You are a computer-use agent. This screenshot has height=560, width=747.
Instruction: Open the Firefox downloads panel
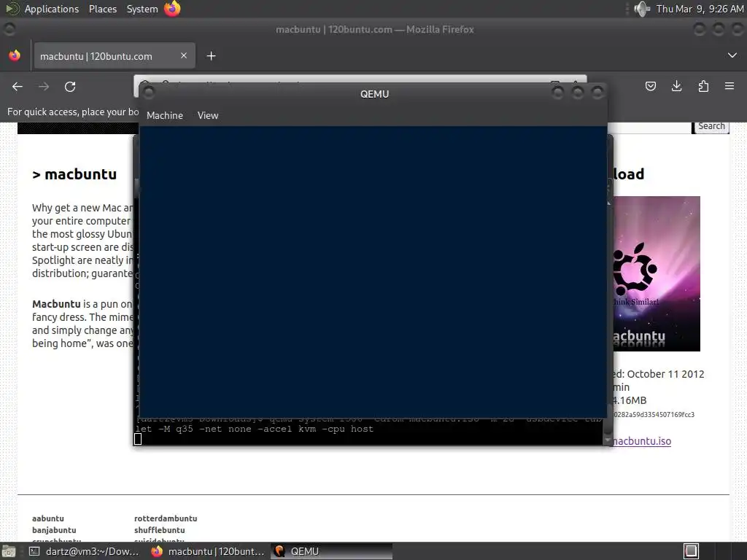coord(676,86)
